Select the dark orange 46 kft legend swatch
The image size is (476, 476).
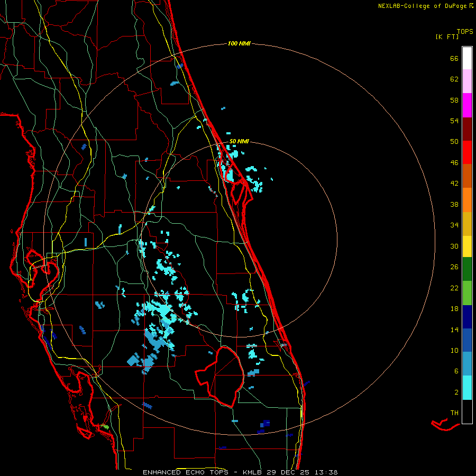coord(467,176)
